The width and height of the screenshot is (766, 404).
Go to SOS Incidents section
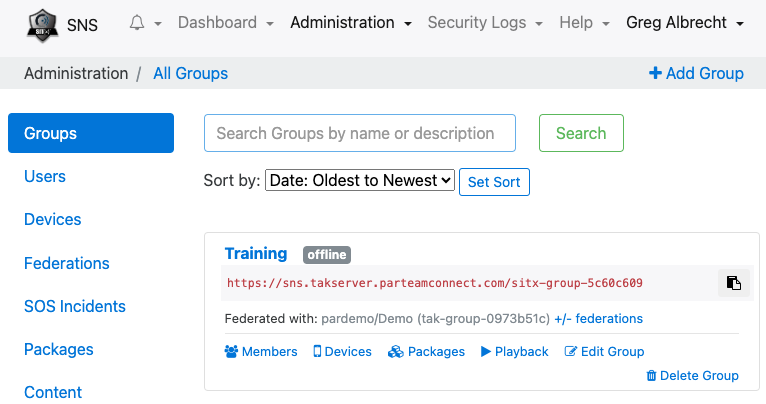[x=75, y=306]
